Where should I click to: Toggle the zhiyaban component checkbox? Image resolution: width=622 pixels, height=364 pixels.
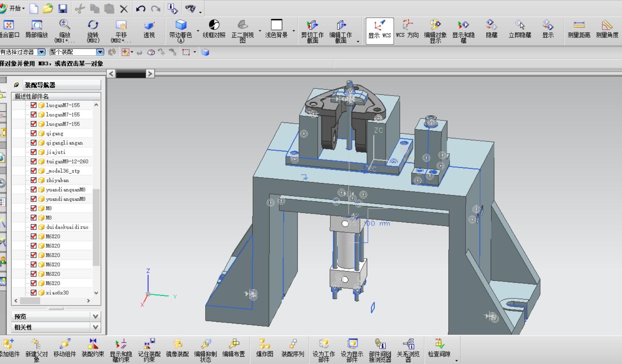click(33, 180)
